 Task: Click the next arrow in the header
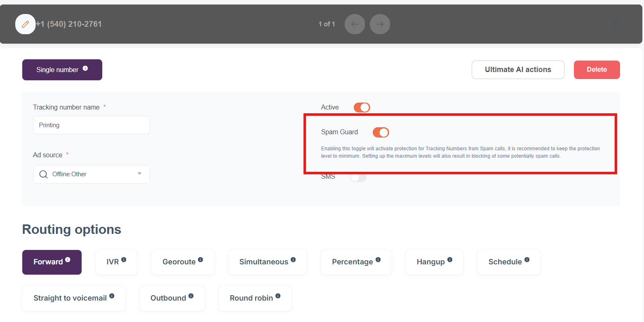click(380, 24)
